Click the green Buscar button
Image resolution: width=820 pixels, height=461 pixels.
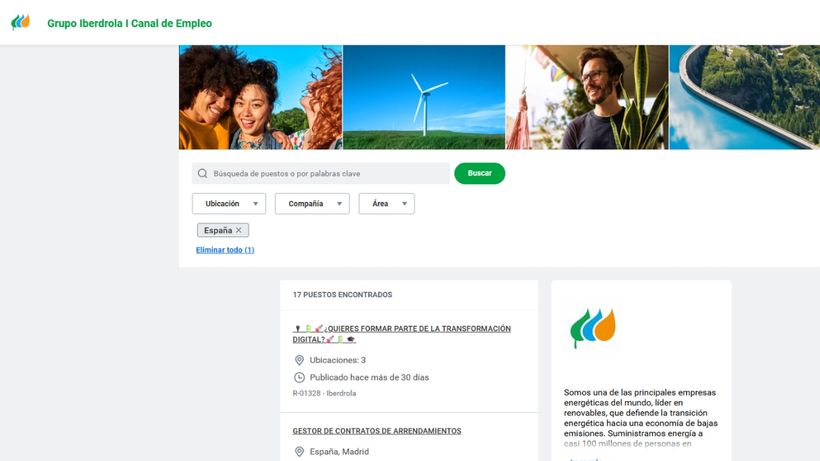click(x=480, y=174)
